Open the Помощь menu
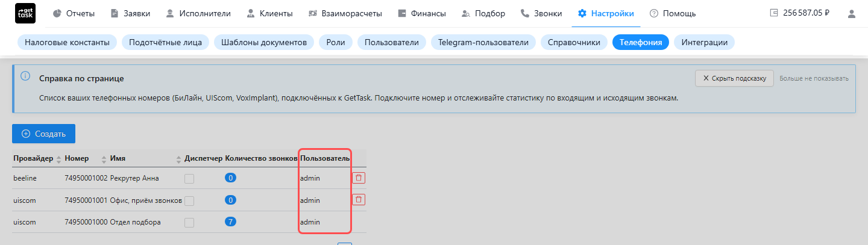The height and width of the screenshot is (245, 868). pyautogui.click(x=673, y=13)
